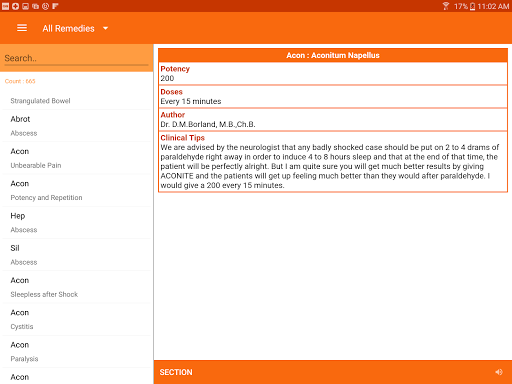Select Abrot Abscess remedy entry

tap(77, 126)
